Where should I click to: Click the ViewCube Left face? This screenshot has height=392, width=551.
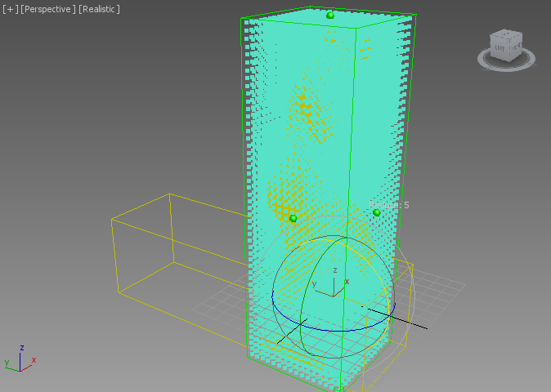click(x=499, y=47)
